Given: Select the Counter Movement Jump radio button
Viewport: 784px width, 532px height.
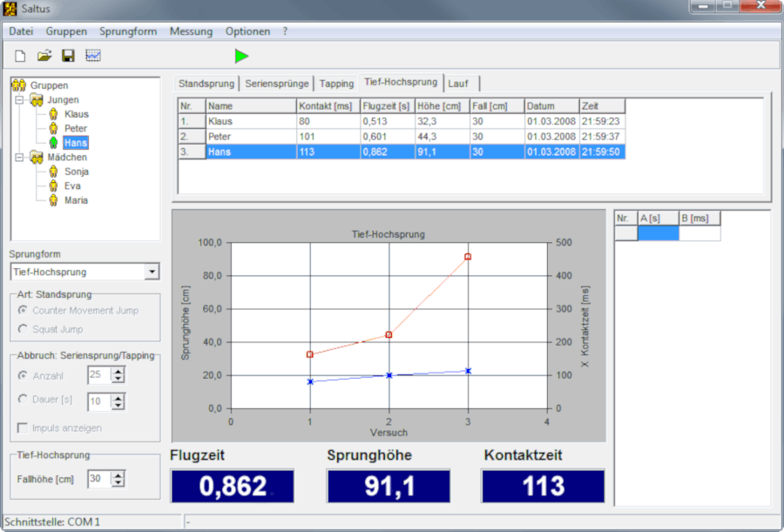Looking at the screenshot, I should click(x=23, y=310).
